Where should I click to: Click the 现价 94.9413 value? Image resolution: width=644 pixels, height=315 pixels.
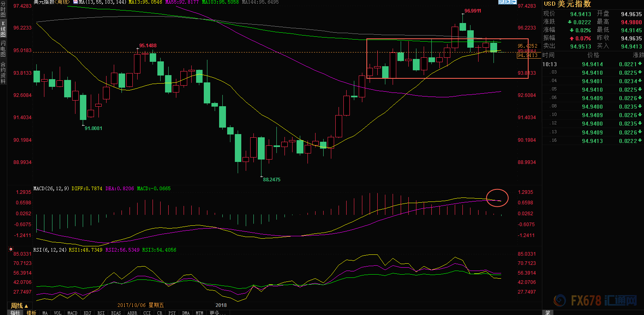pyautogui.click(x=581, y=14)
